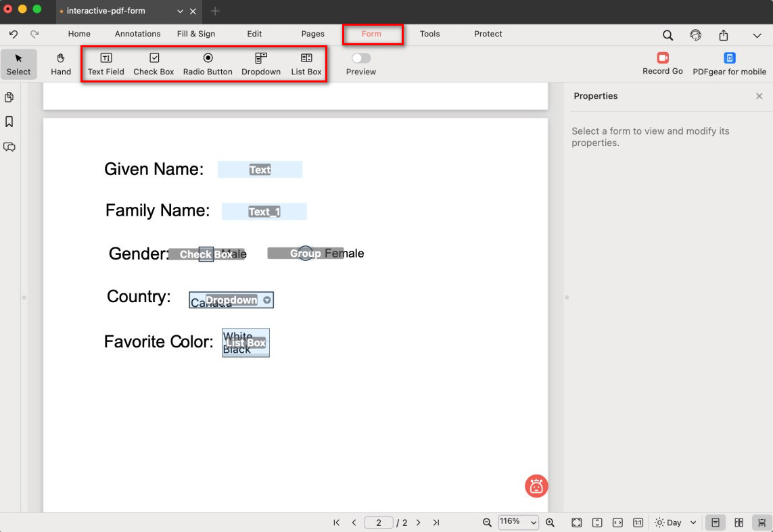Image resolution: width=773 pixels, height=532 pixels.
Task: Select the Text Field form tool
Action: 106,64
